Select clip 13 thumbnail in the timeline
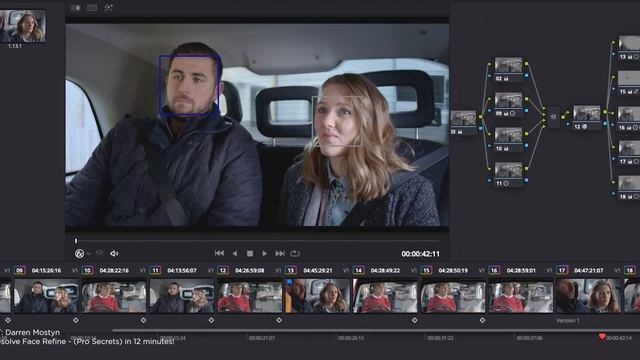 pyautogui.click(x=317, y=296)
